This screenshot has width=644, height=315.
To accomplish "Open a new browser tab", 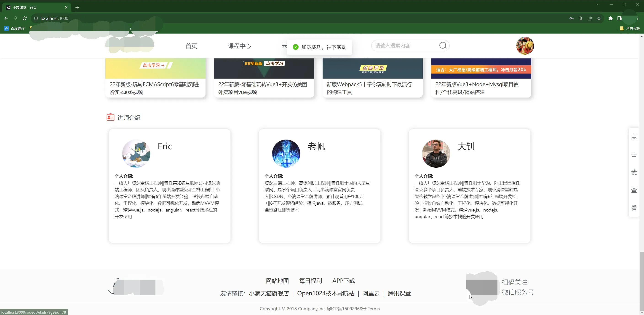I will (77, 8).
